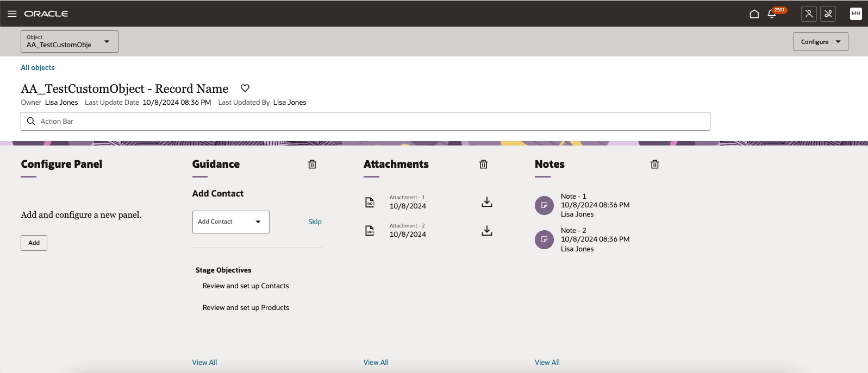The width and height of the screenshot is (868, 373).
Task: Click inside the Action Bar field
Action: (365, 121)
